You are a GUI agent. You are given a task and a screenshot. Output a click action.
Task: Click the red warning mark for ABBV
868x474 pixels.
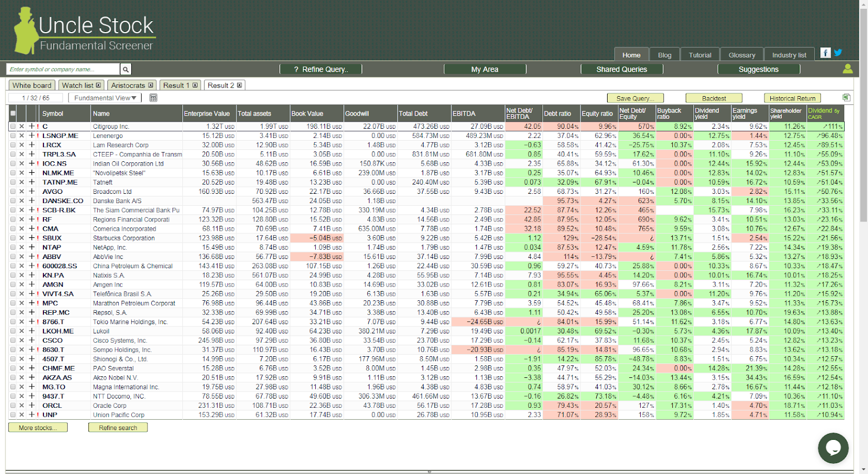click(38, 257)
